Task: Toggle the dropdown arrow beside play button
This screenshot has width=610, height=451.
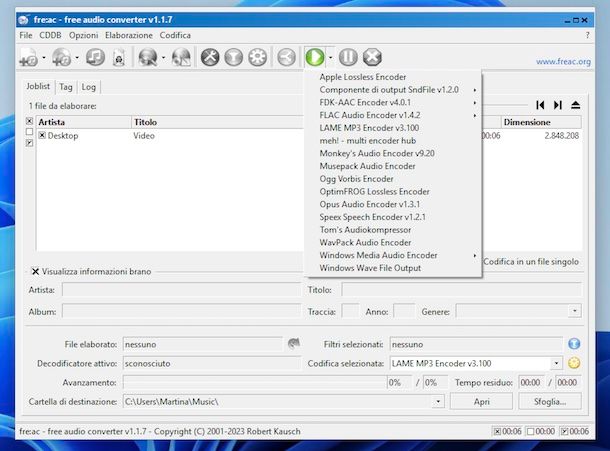Action: coord(330,58)
